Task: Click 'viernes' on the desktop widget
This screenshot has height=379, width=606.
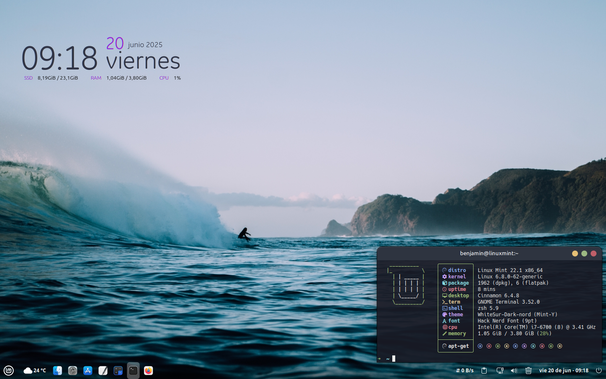Action: tap(143, 61)
